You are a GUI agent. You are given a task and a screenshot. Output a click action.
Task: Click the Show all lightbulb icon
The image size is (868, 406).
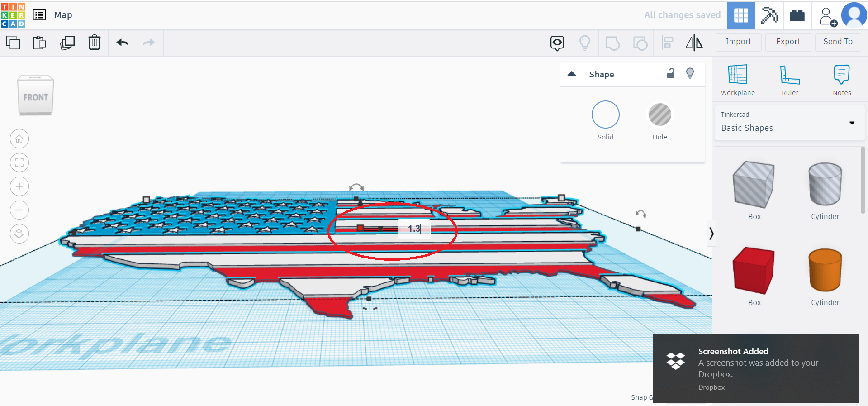[585, 43]
